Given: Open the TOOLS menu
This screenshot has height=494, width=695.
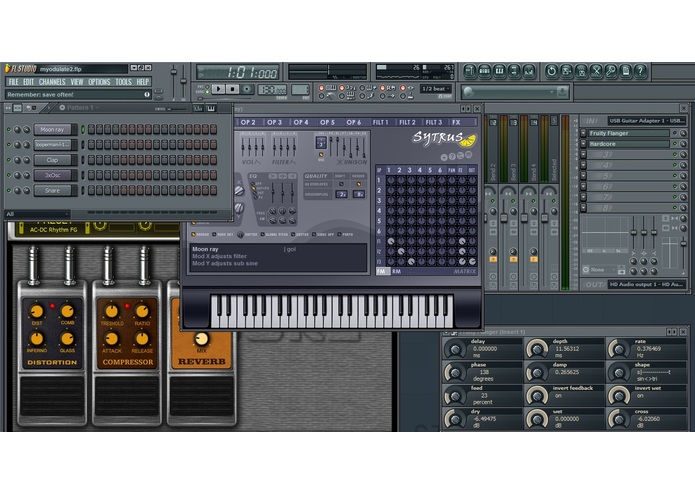Looking at the screenshot, I should click(x=123, y=82).
